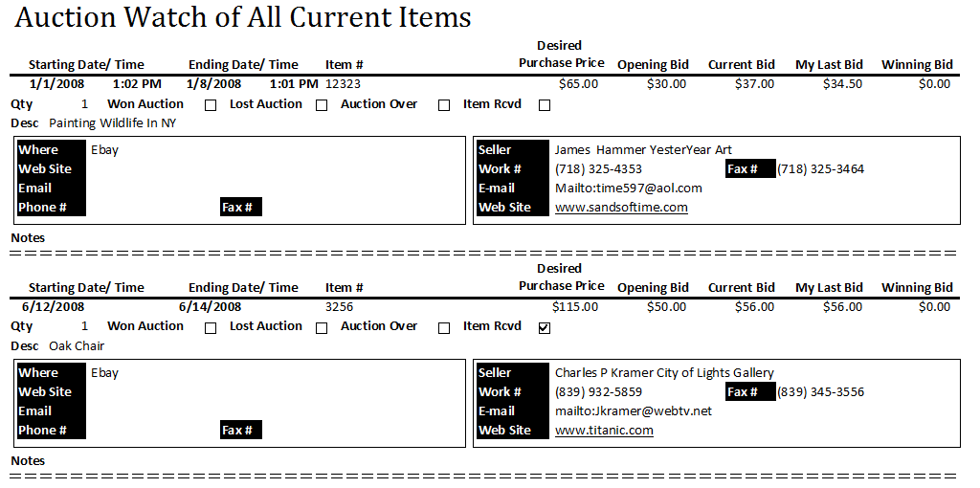Select the $65.00 Desired Purchase Price field
This screenshot has height=488, width=980.
point(578,84)
